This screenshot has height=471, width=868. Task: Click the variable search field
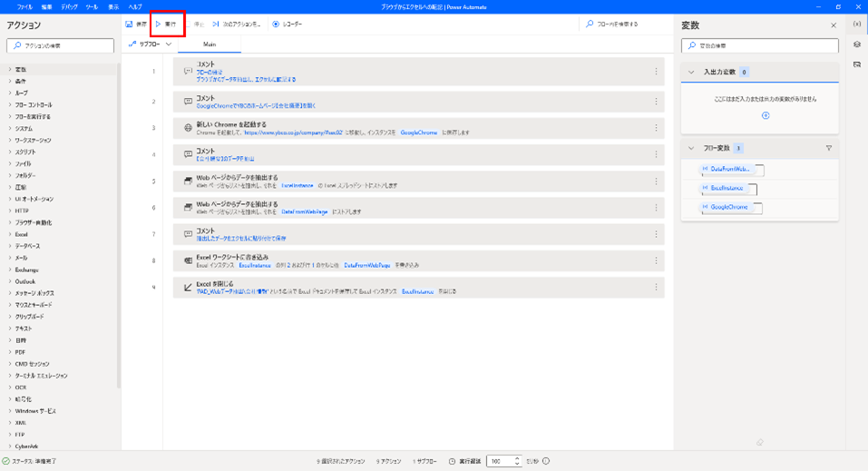tap(759, 45)
